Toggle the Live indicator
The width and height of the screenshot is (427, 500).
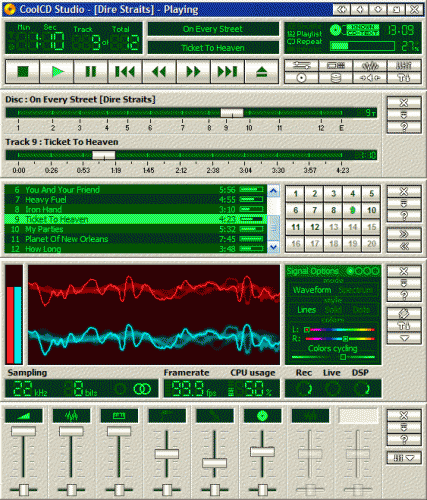coord(332,389)
